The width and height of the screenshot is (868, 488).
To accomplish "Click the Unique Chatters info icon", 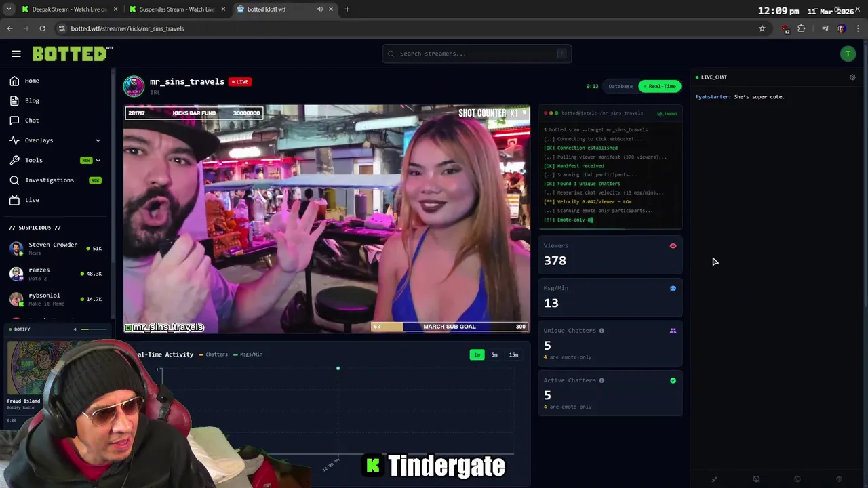I will [x=601, y=331].
